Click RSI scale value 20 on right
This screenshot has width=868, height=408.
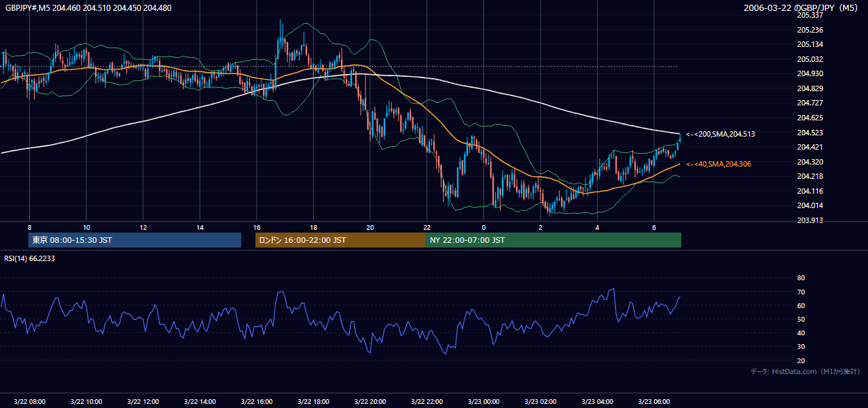click(x=801, y=360)
